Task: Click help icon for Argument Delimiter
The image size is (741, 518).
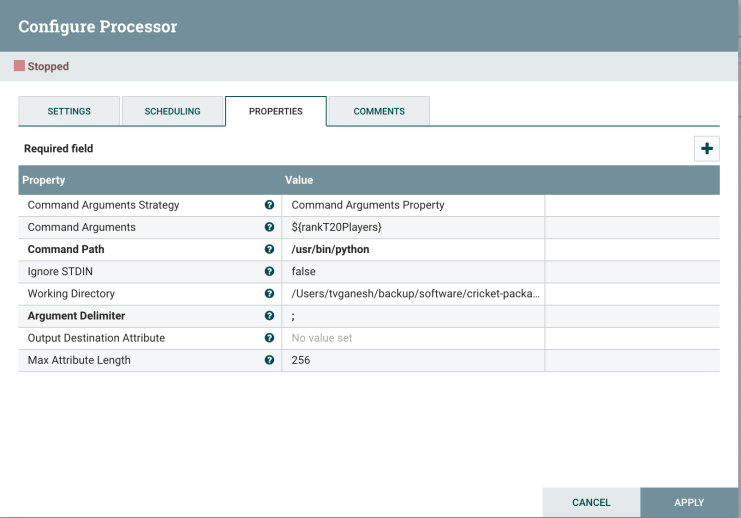Action: coord(268,316)
